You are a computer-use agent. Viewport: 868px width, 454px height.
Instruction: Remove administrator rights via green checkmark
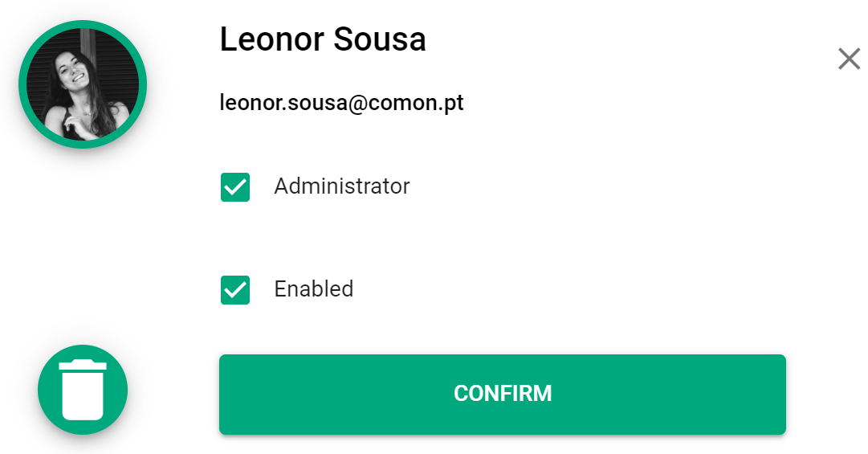click(235, 187)
